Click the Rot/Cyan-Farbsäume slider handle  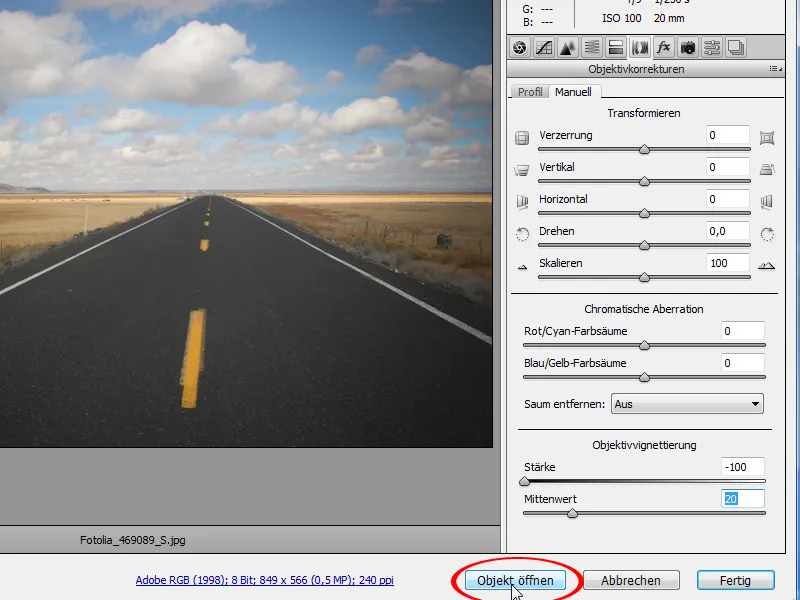[644, 345]
